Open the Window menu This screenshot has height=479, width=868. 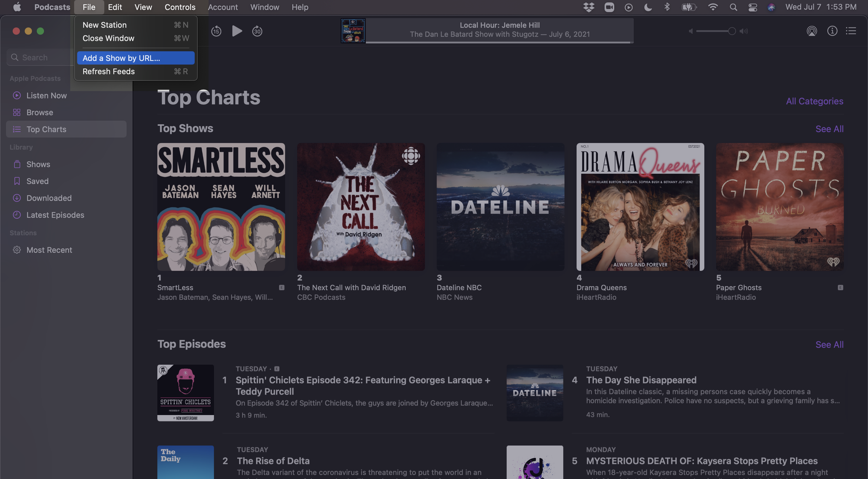pos(265,7)
